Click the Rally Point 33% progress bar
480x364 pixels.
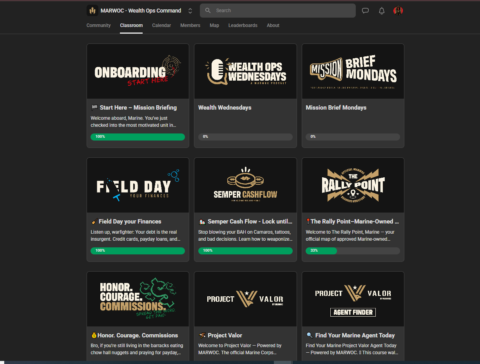353,251
